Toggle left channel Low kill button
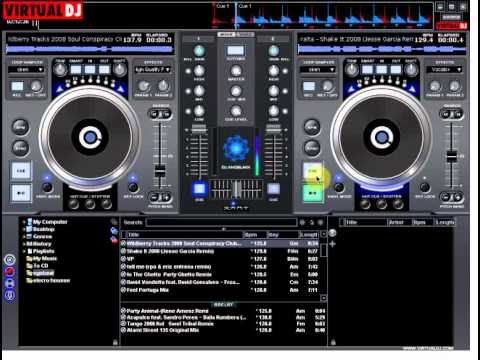Viewport: 480px width, 360px height. point(188,111)
